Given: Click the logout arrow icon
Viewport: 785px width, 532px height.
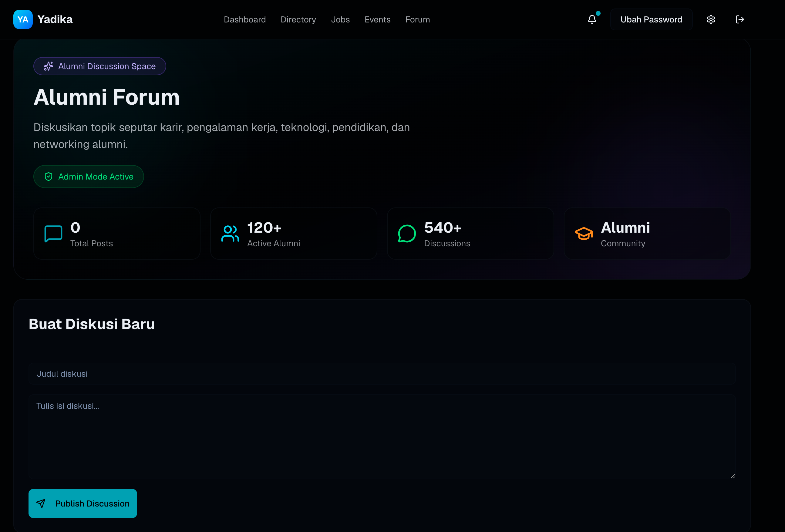Looking at the screenshot, I should coord(740,19).
